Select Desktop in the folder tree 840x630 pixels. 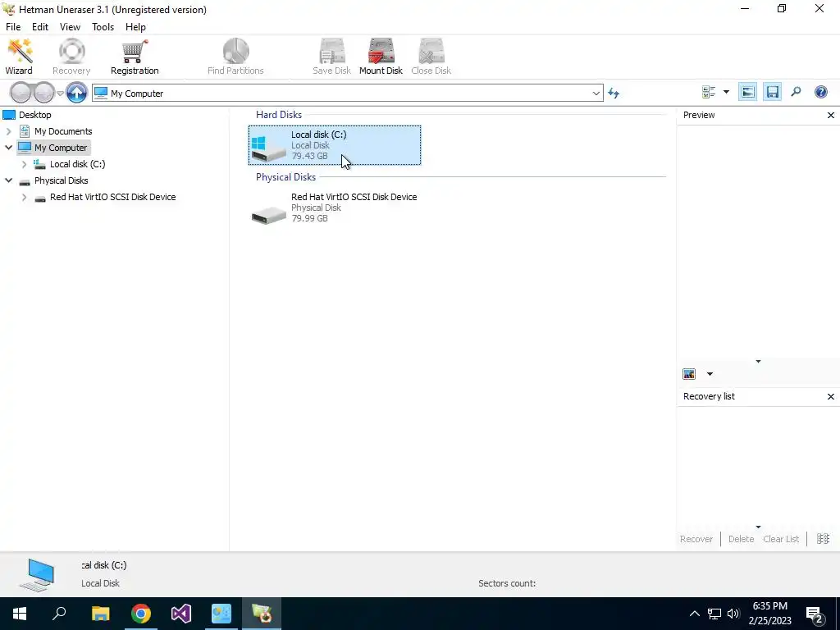tap(34, 115)
